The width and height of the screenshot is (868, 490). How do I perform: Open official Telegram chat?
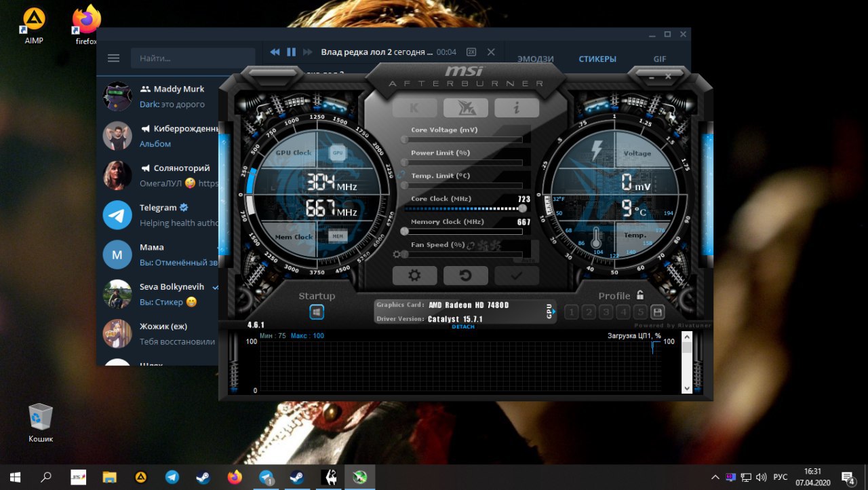pos(158,214)
